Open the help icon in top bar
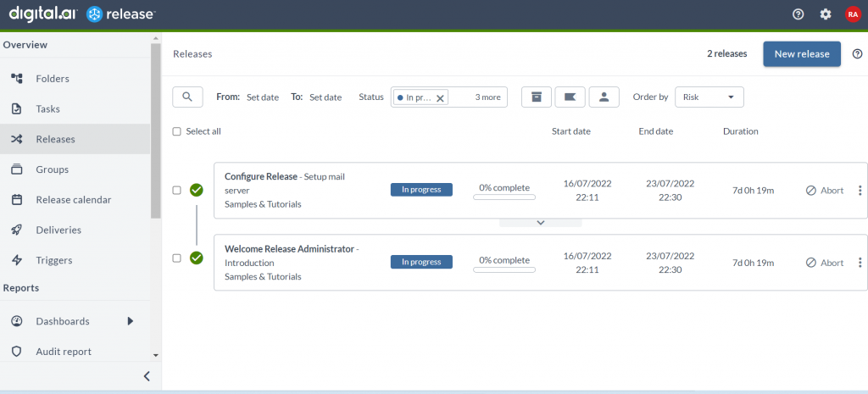The height and width of the screenshot is (394, 868). click(x=798, y=14)
